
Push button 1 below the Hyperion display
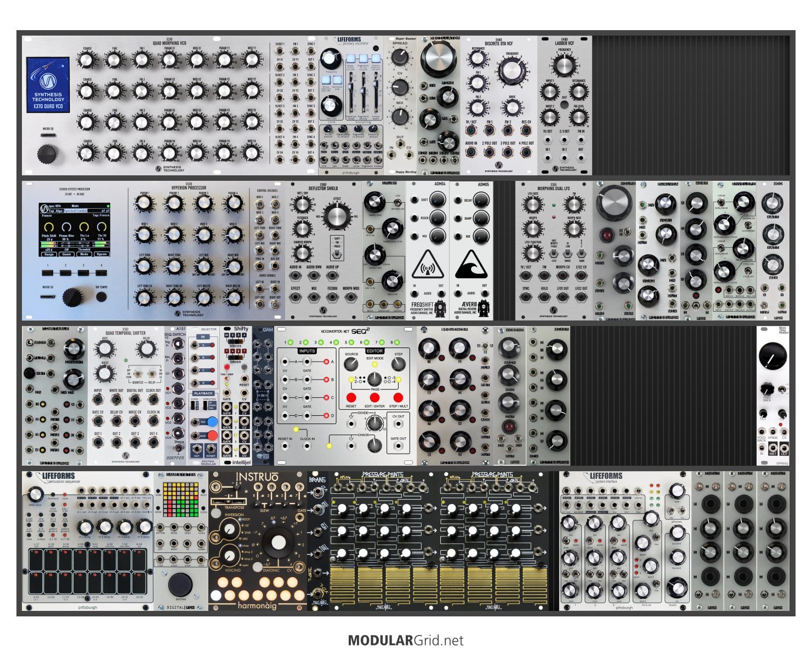[x=48, y=272]
